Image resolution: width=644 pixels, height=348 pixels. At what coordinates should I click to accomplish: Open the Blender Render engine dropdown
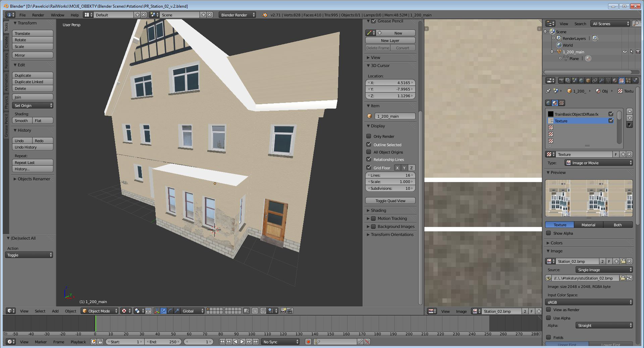[x=237, y=15]
